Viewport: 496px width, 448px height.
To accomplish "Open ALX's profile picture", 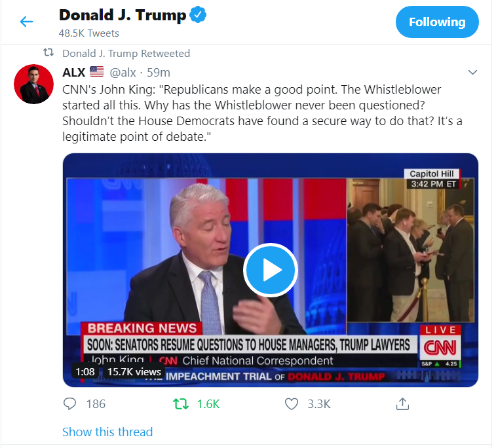I will click(33, 84).
